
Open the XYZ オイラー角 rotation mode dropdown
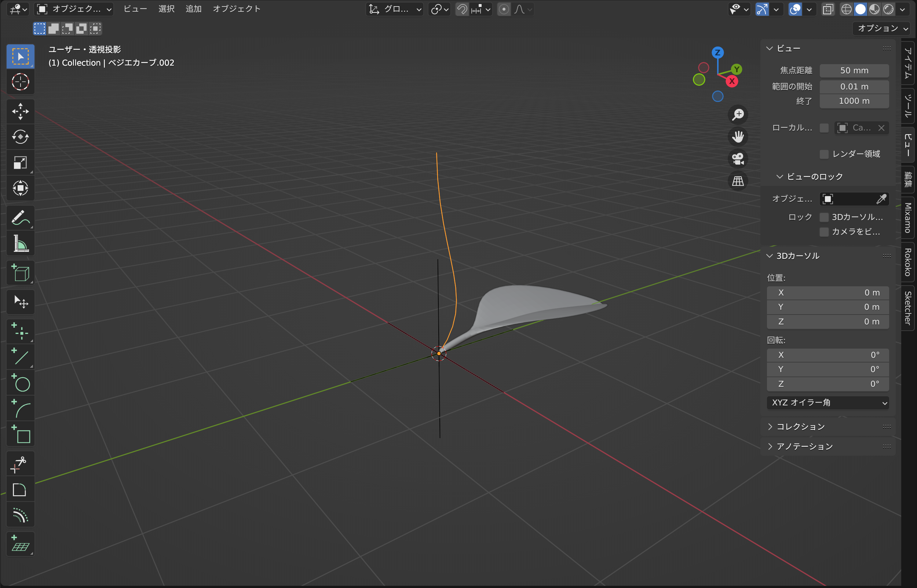828,403
